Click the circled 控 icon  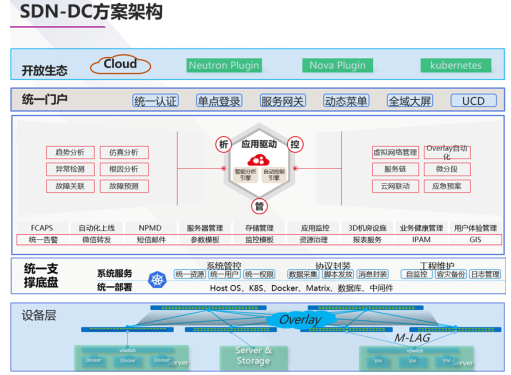click(x=295, y=144)
